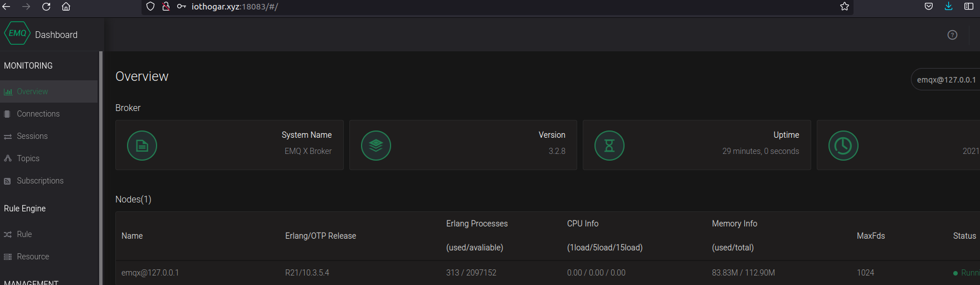Navigate to Subscriptions

40,181
